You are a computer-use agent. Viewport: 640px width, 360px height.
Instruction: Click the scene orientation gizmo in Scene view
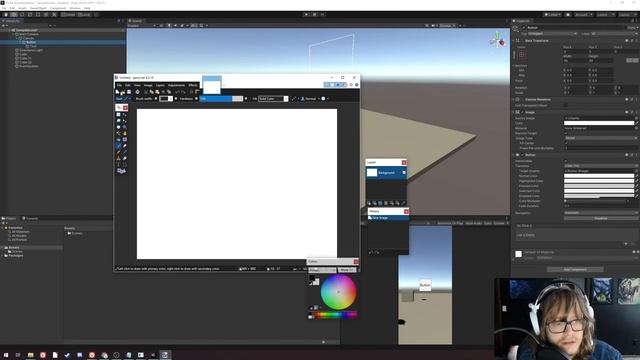[498, 40]
